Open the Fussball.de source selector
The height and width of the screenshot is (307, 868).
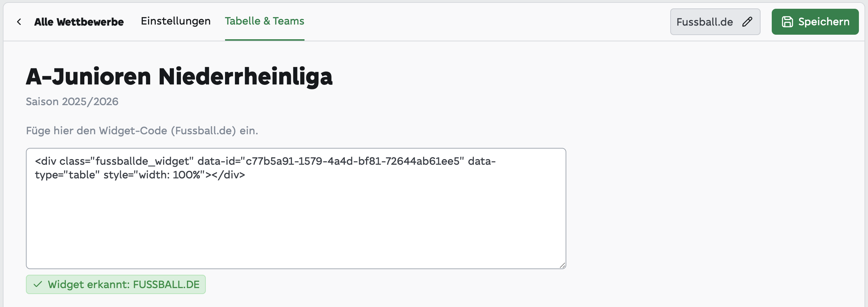[x=715, y=22]
